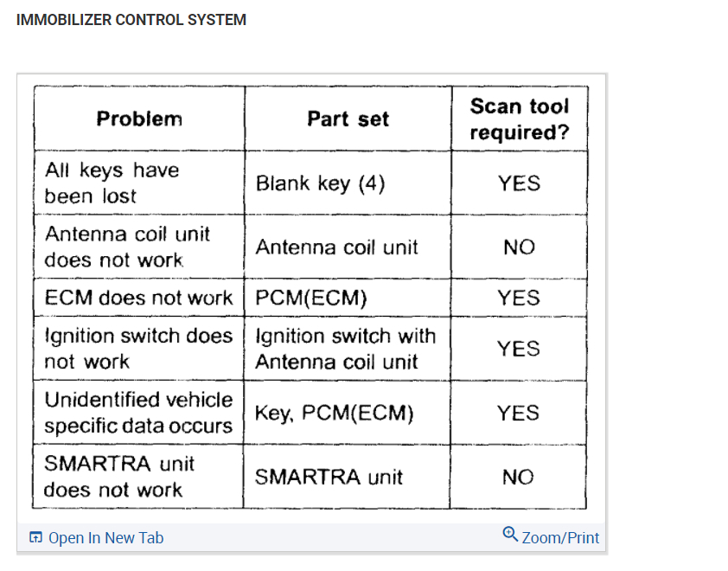Image resolution: width=728 pixels, height=571 pixels.
Task: Click the ECM does not work cell
Action: pyautogui.click(x=138, y=298)
